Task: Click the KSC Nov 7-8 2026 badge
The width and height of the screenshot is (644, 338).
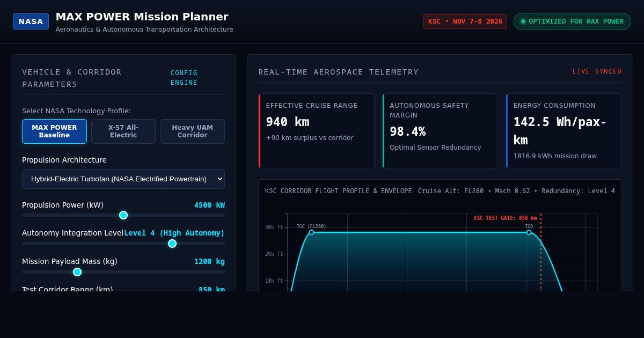Action: (465, 21)
